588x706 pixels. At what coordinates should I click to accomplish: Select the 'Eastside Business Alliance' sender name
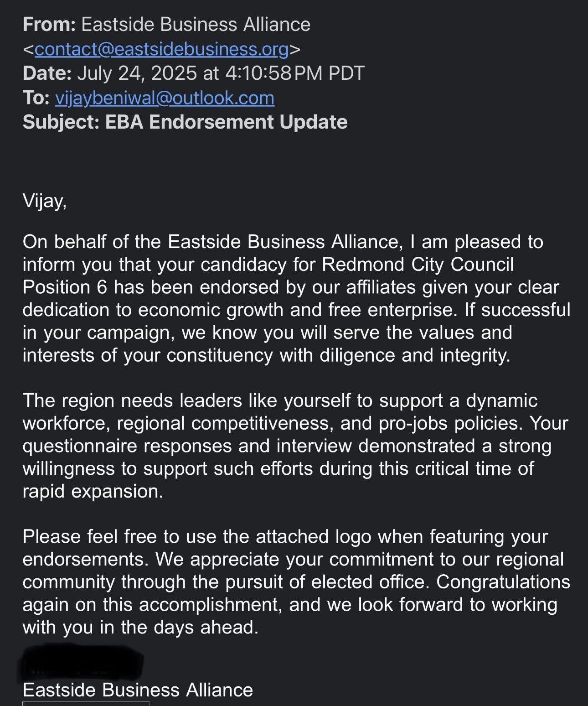(x=196, y=25)
